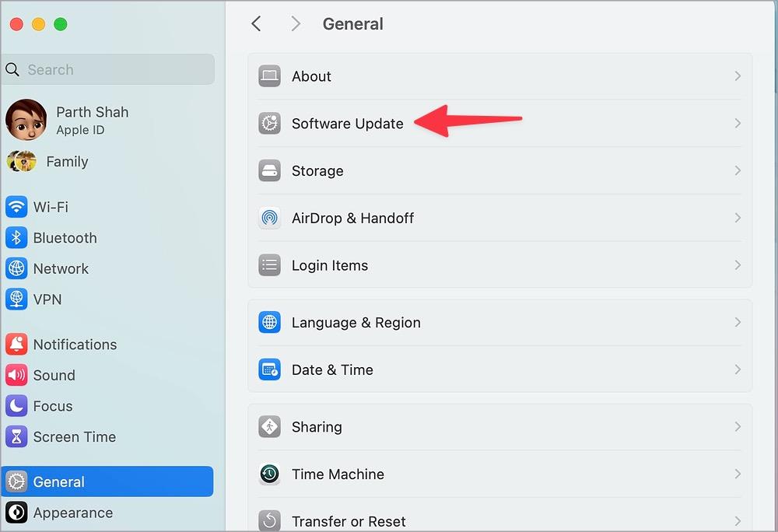The height and width of the screenshot is (532, 778).
Task: Click the Screen Time hourglass icon
Action: (16, 437)
